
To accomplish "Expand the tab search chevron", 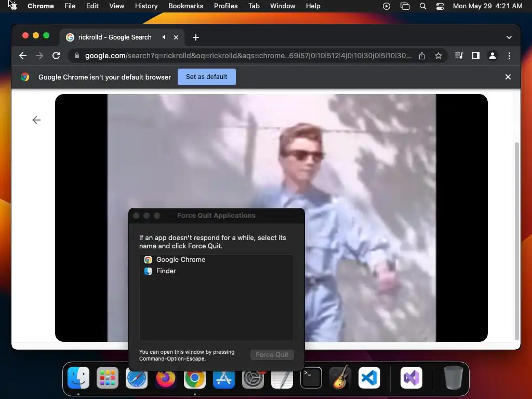I will click(x=509, y=37).
